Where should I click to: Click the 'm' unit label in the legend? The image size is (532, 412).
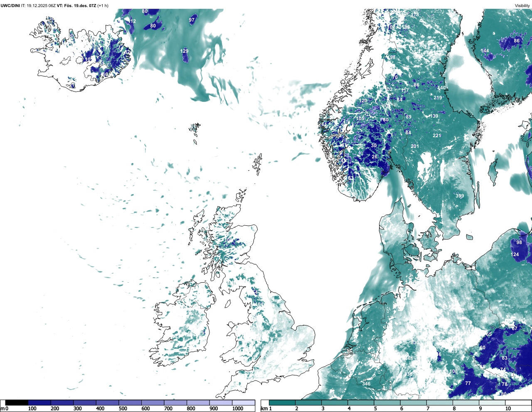pos(2,409)
